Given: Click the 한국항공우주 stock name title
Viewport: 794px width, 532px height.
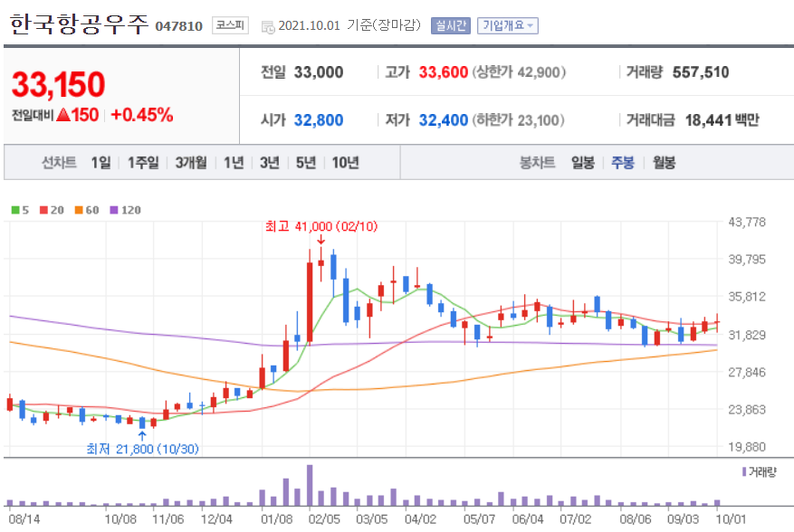Looking at the screenshot, I should 79,24.
